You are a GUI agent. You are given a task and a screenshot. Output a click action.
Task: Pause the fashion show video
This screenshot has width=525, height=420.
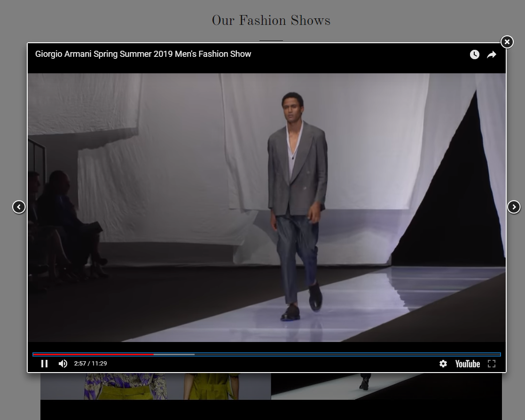pos(44,364)
